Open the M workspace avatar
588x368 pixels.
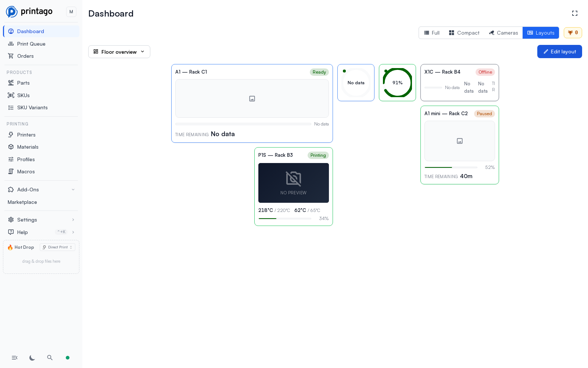coord(71,12)
